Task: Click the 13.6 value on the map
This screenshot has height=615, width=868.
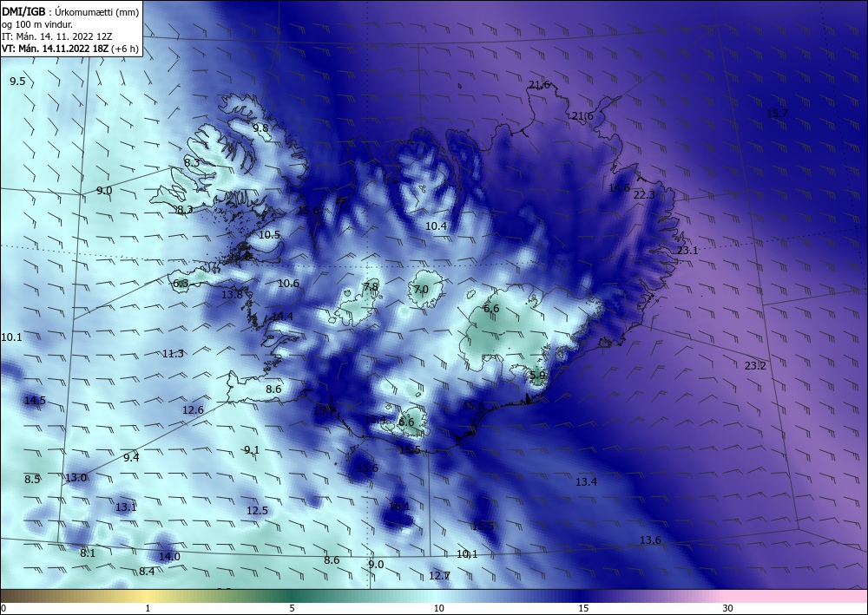Action: pyautogui.click(x=650, y=540)
